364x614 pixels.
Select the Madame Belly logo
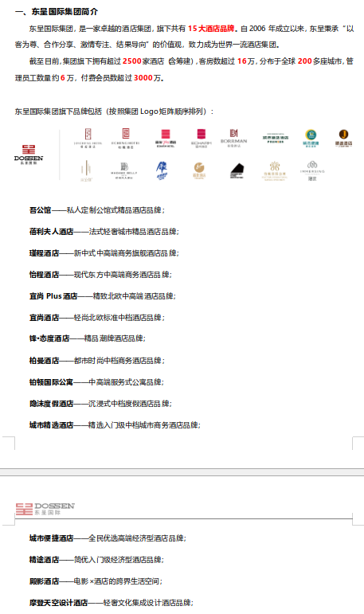[x=123, y=170]
